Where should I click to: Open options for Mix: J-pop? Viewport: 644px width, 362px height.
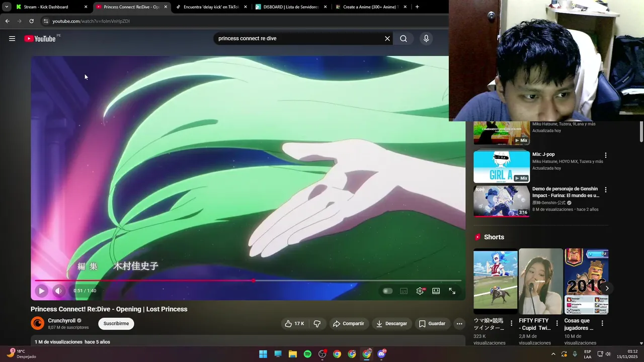(x=606, y=155)
